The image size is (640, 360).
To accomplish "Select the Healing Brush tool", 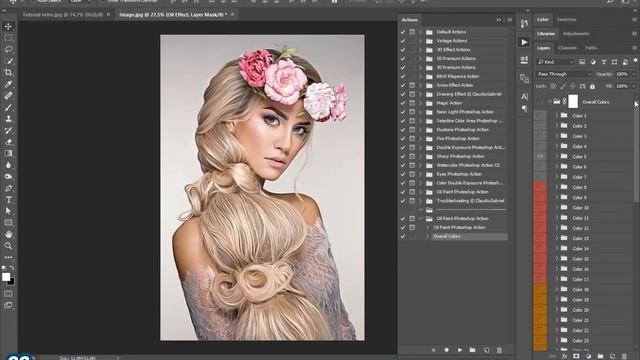I will pos(8,96).
